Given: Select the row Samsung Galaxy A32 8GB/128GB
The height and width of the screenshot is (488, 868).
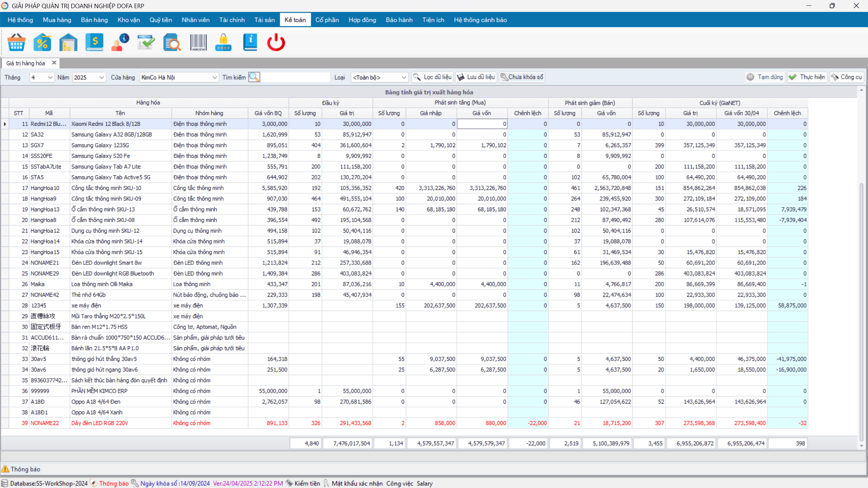Looking at the screenshot, I should click(x=404, y=135).
